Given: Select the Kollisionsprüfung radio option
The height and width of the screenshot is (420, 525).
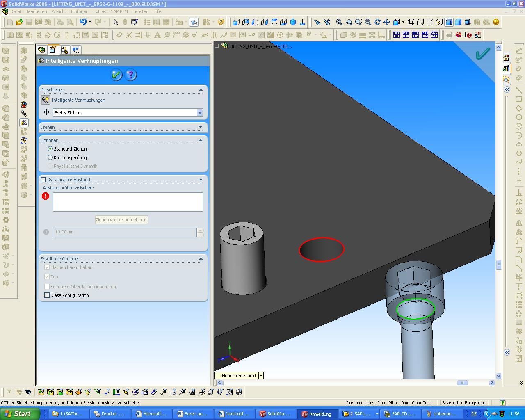Looking at the screenshot, I should pyautogui.click(x=50, y=157).
